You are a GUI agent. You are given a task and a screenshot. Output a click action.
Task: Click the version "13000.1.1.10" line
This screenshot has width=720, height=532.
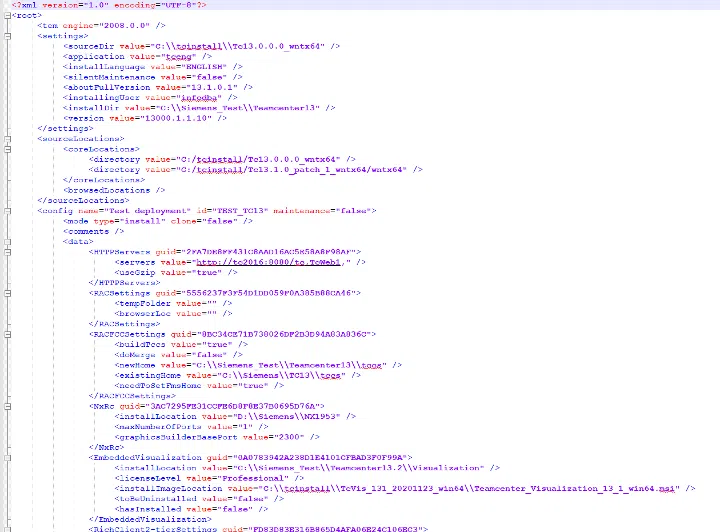tap(145, 118)
